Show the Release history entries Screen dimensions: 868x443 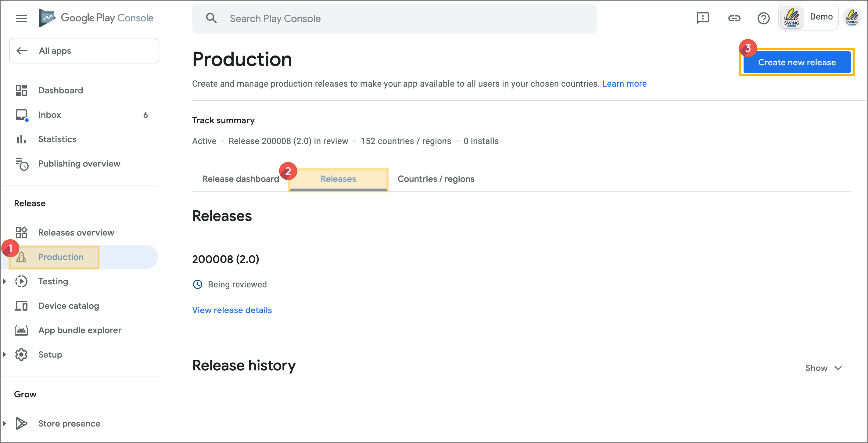pos(823,367)
